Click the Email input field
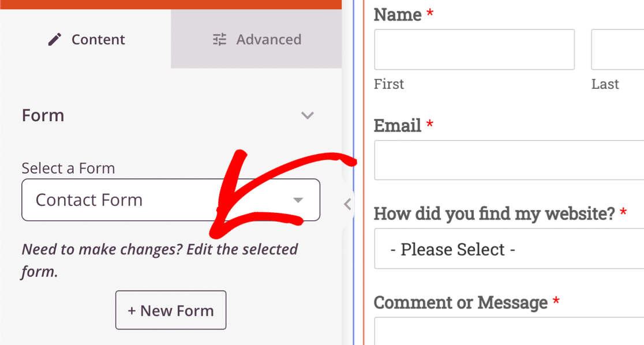The width and height of the screenshot is (644, 345). pyautogui.click(x=508, y=160)
